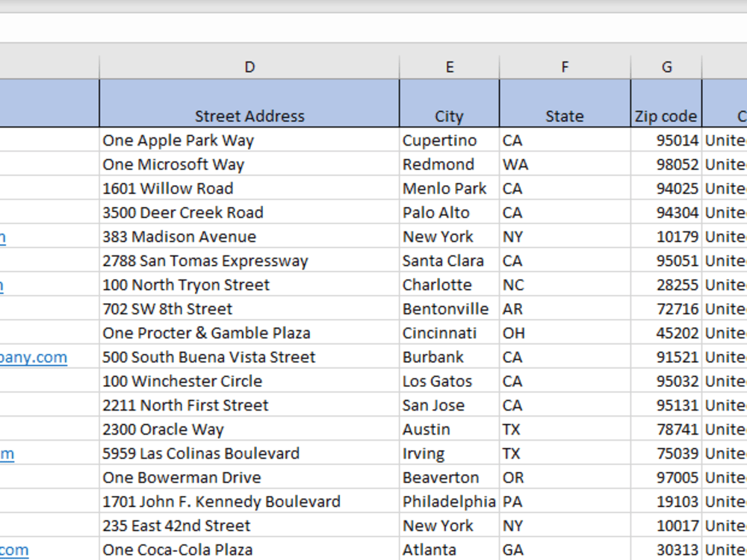Viewport: 747px width, 560px height.
Task: Open the link in the Coca-Cola row
Action: [x=14, y=550]
